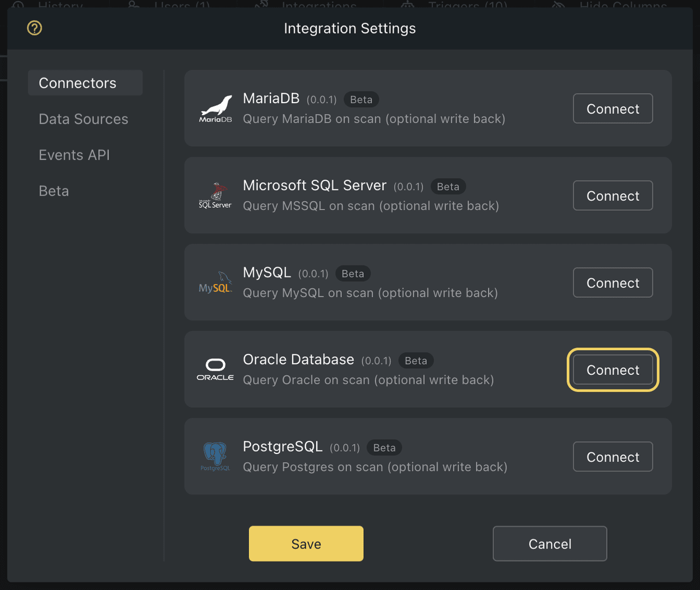This screenshot has width=700, height=590.
Task: Open help via the question mark icon
Action: click(34, 27)
